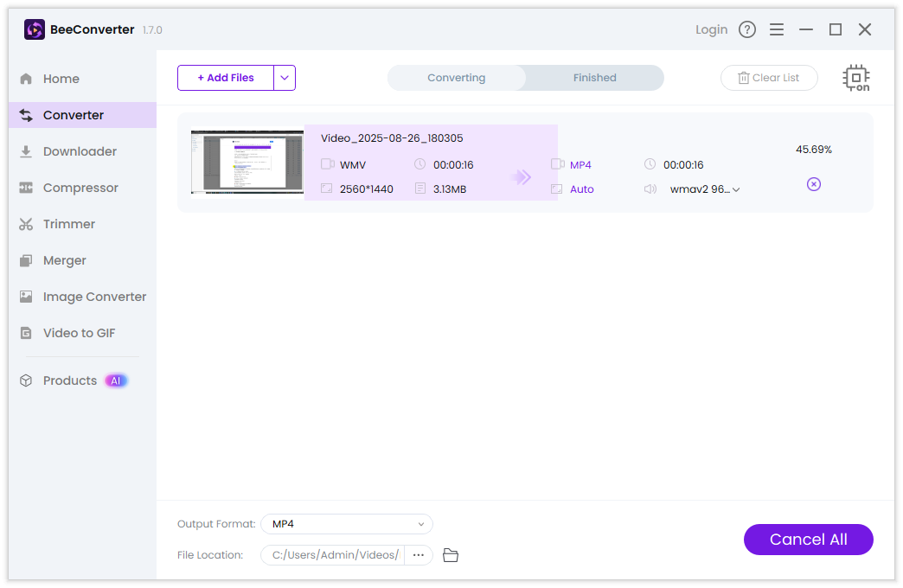
Task: Open the output folder icon
Action: point(450,555)
